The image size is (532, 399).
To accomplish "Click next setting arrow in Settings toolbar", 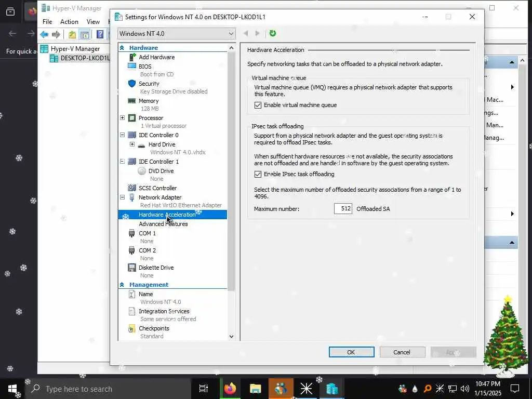I will 258,33.
